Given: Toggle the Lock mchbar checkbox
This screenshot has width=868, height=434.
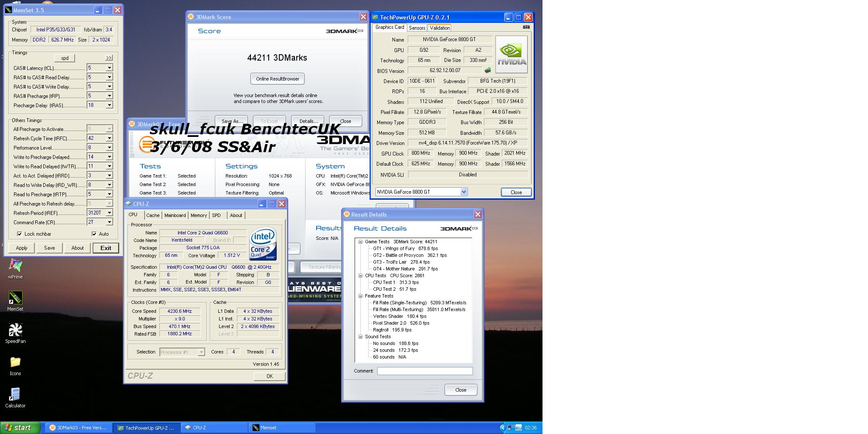Looking at the screenshot, I should click(x=19, y=234).
